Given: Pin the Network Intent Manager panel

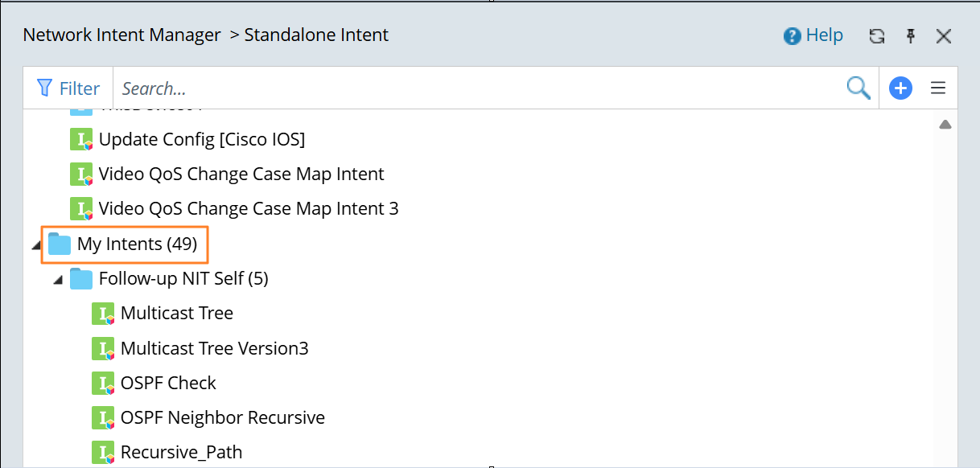Looking at the screenshot, I should (x=911, y=36).
